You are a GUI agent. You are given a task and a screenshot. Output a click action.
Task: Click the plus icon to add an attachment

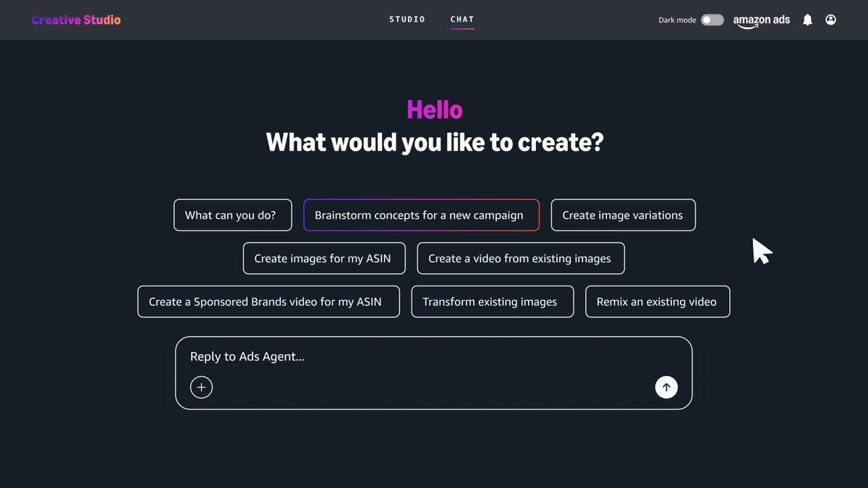click(200, 386)
